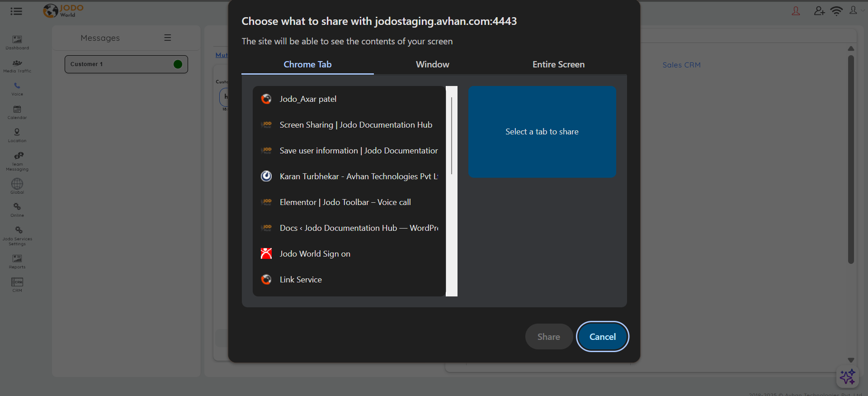The height and width of the screenshot is (396, 868).
Task: Open the Voice phone icon
Action: 17,86
